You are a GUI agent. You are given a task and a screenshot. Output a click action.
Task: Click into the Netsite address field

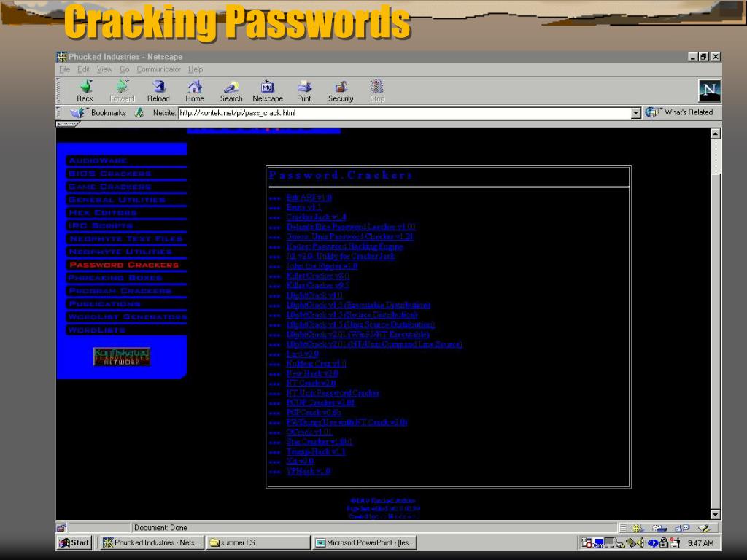pyautogui.click(x=405, y=113)
